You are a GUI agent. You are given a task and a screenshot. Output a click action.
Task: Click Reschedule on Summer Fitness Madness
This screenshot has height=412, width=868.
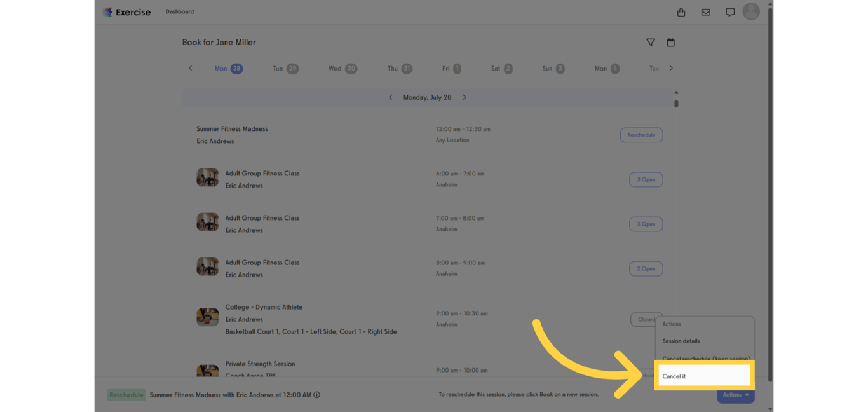click(641, 135)
